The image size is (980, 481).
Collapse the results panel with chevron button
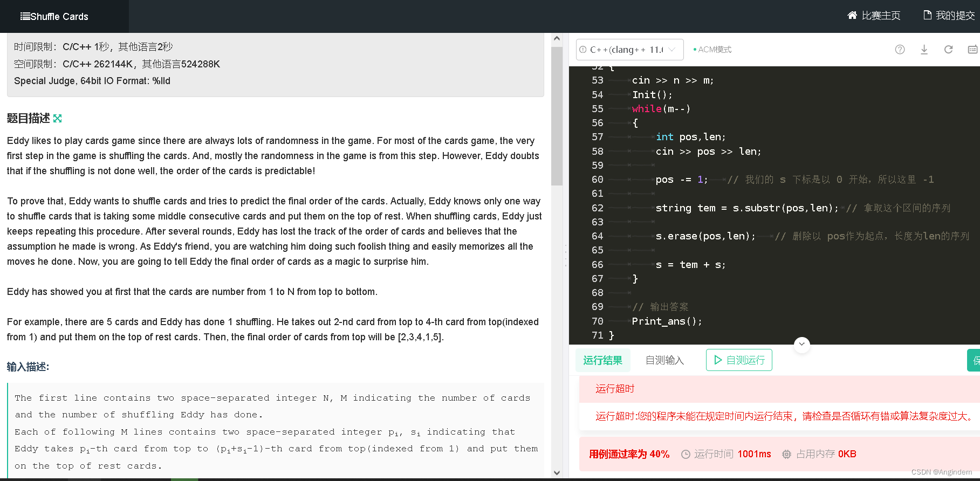pyautogui.click(x=802, y=344)
